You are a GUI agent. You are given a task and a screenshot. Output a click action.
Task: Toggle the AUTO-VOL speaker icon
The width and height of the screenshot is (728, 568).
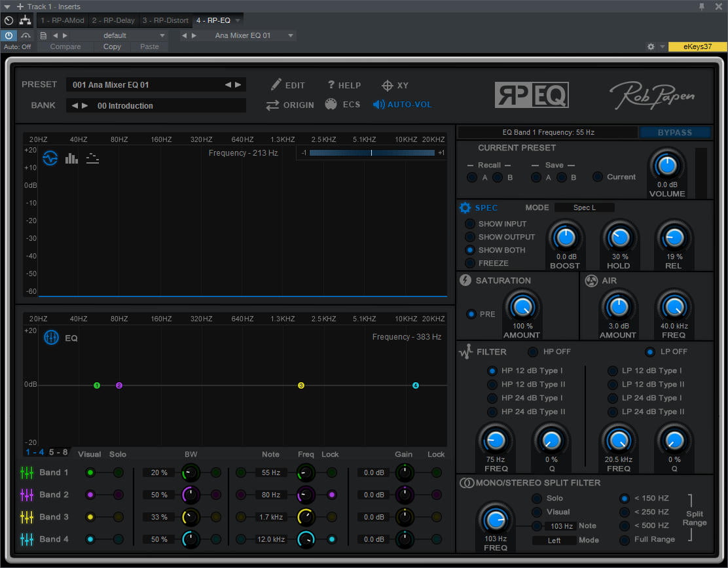(x=379, y=105)
